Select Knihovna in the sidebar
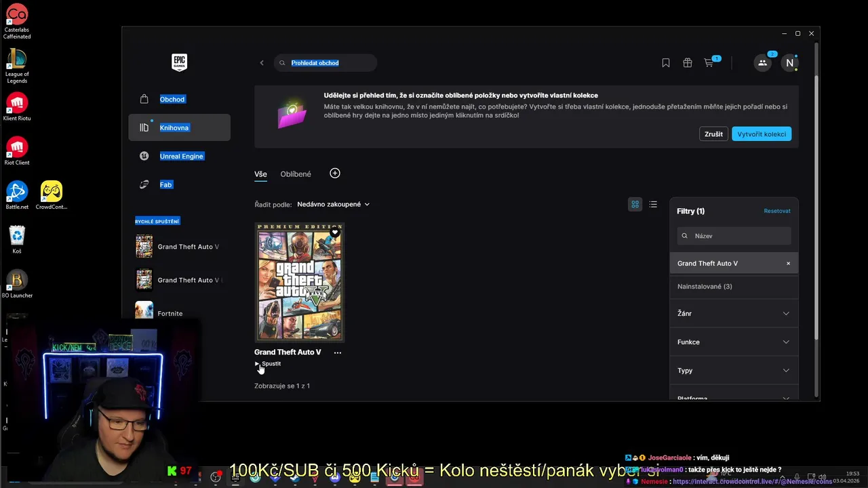The image size is (868, 488). coord(179,127)
